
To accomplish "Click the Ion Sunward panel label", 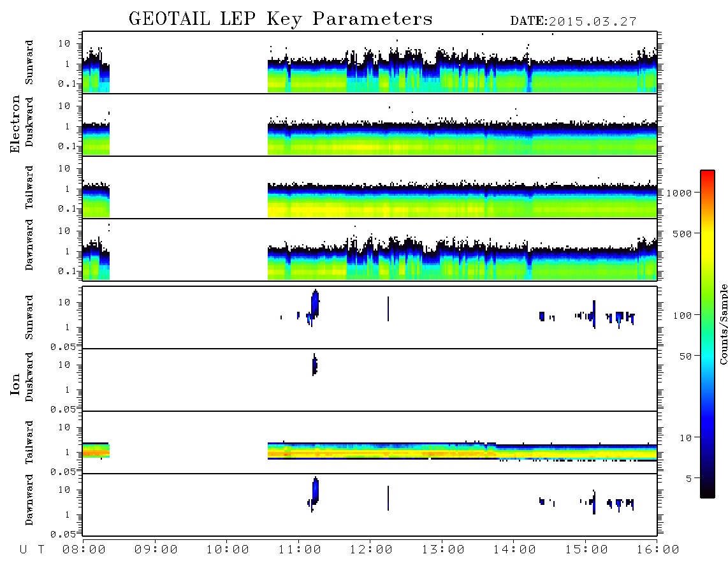I will click(29, 317).
